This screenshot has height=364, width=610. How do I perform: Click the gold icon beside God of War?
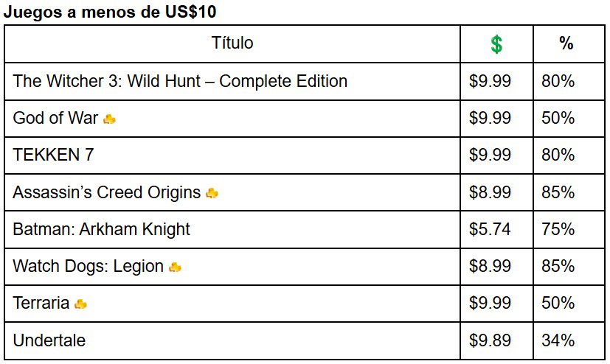pyautogui.click(x=109, y=119)
